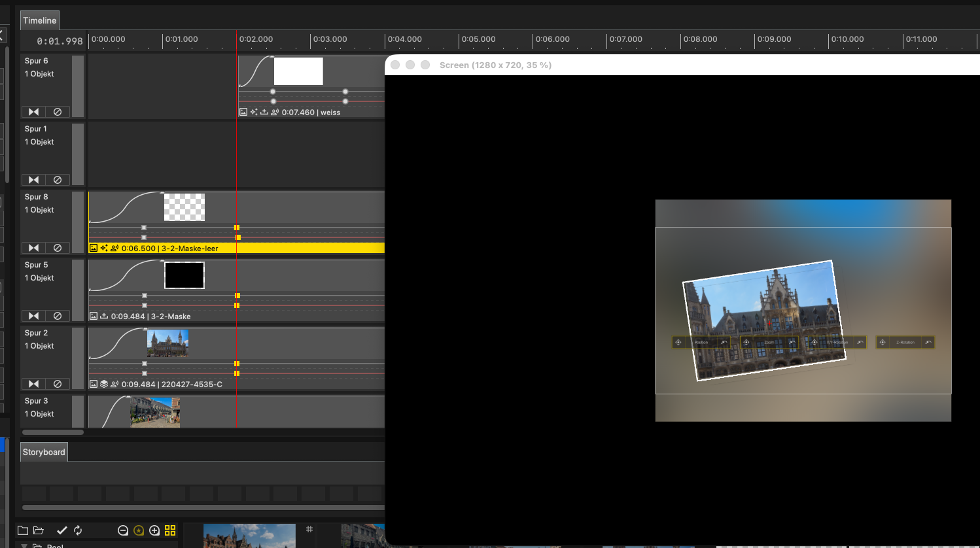Click the checkmark icon in pool toolbar
This screenshot has width=980, height=548.
point(62,530)
